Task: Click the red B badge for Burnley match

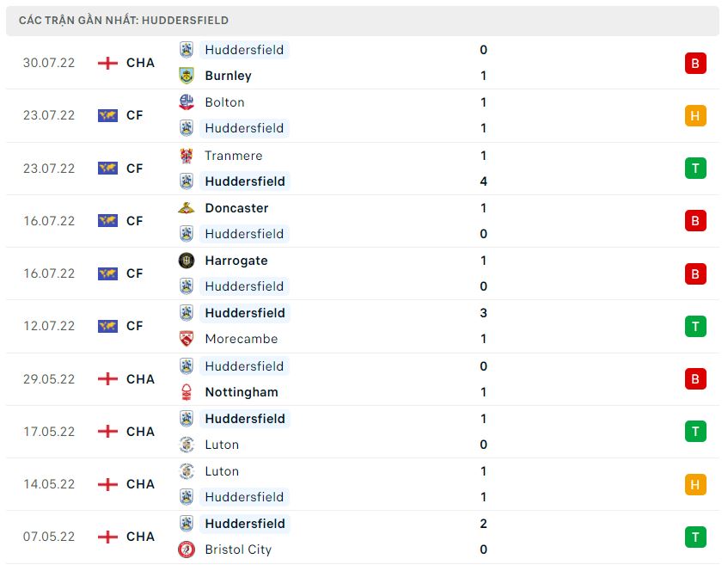Action: (695, 63)
